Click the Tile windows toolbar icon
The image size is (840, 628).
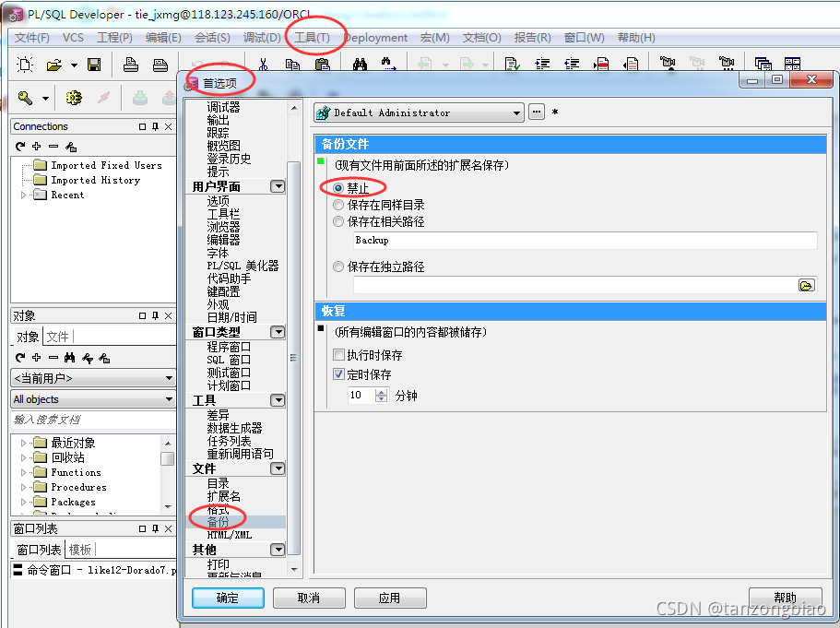click(x=792, y=65)
